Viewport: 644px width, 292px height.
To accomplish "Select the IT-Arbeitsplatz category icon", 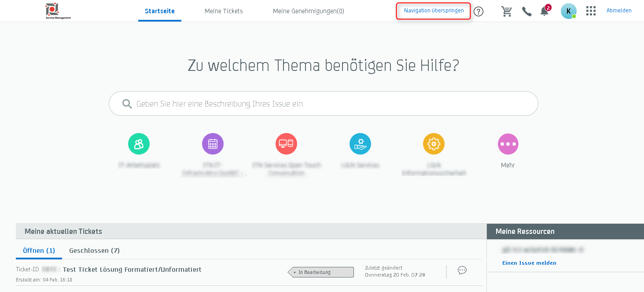I will (139, 144).
